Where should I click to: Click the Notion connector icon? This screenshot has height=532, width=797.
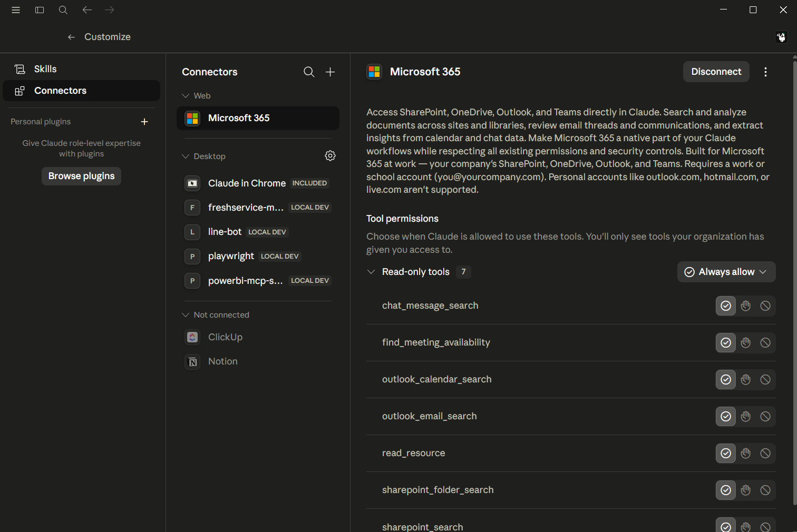tap(192, 361)
